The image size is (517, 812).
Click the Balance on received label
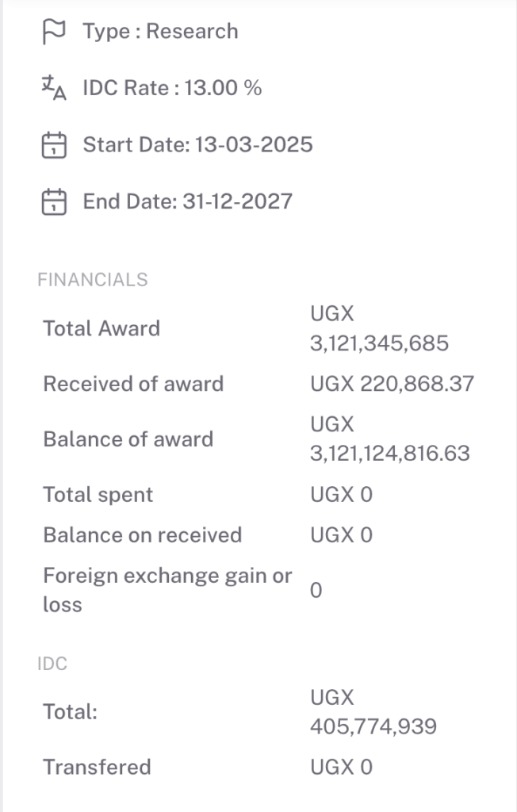coord(143,535)
